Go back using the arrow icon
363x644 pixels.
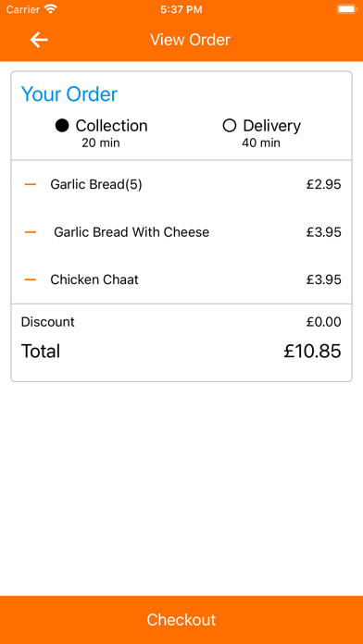pos(39,40)
